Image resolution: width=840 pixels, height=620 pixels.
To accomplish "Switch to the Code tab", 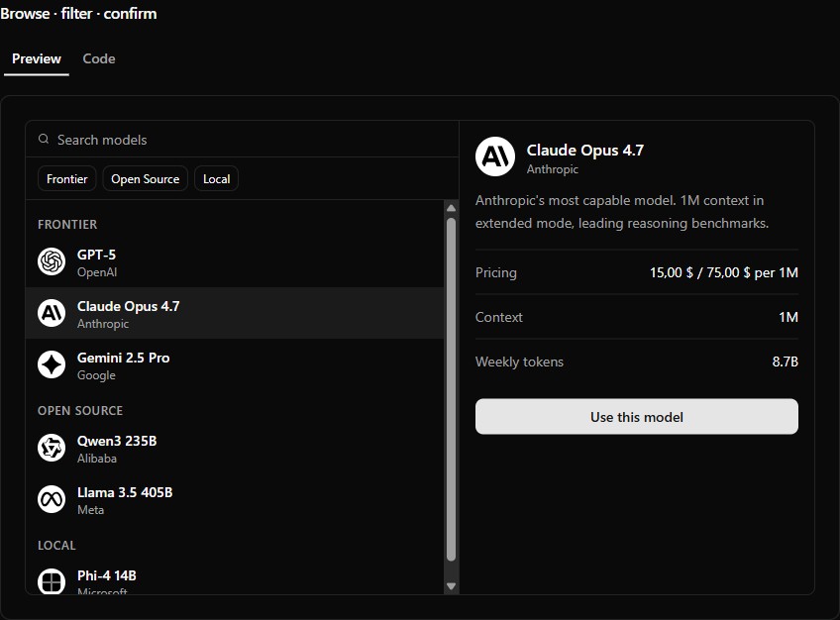I will pyautogui.click(x=99, y=58).
